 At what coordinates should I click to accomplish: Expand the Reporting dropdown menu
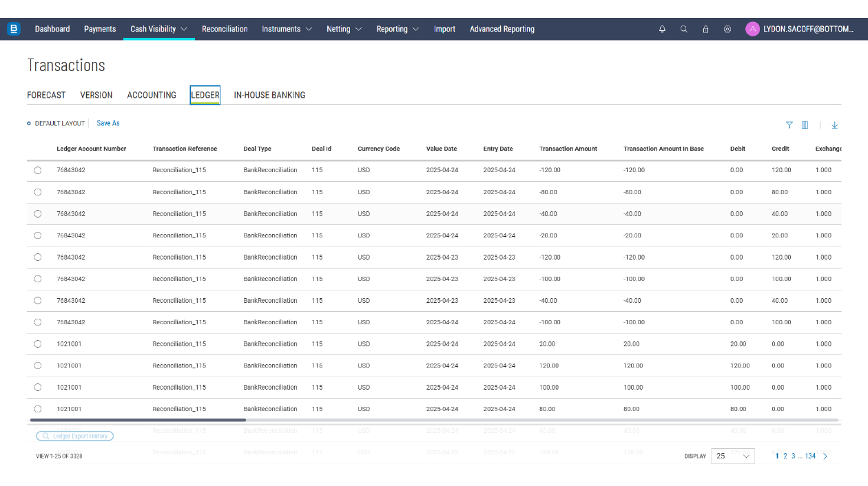click(397, 29)
